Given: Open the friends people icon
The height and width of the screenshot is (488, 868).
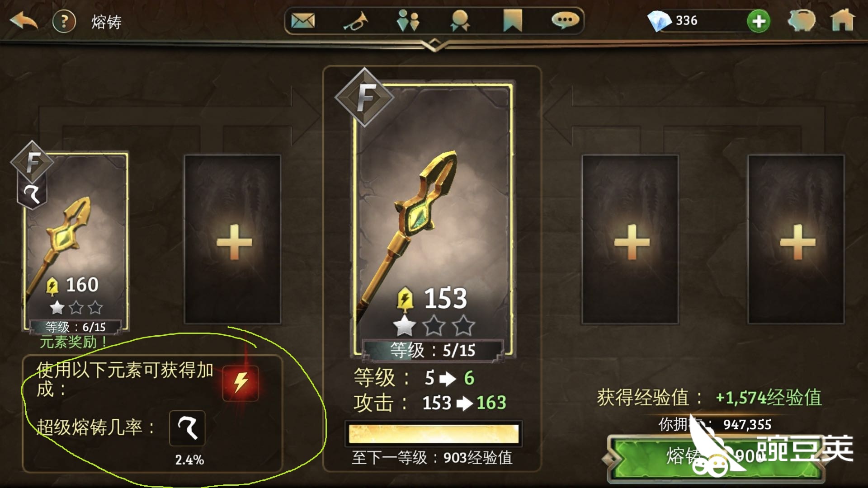Looking at the screenshot, I should point(407,21).
